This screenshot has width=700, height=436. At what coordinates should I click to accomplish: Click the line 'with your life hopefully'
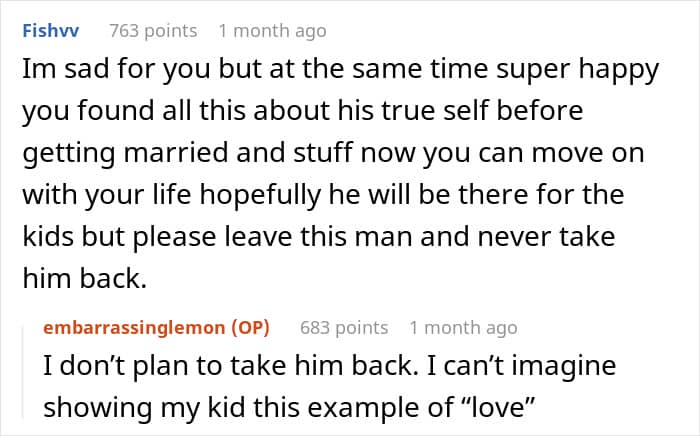click(x=171, y=196)
